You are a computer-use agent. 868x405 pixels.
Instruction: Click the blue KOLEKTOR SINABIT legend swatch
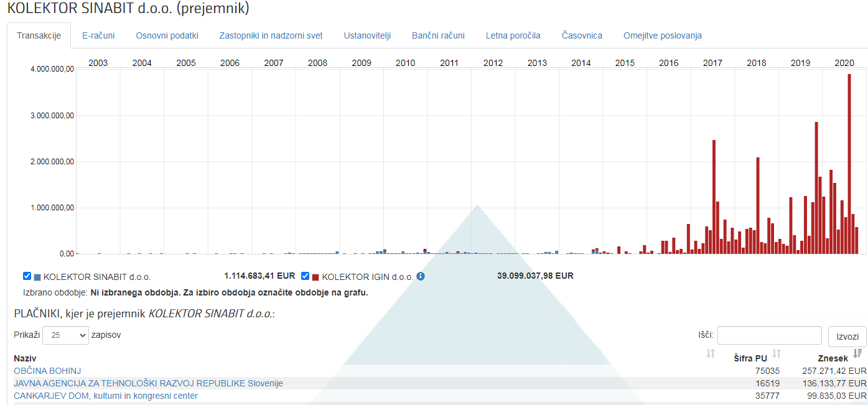tap(37, 277)
